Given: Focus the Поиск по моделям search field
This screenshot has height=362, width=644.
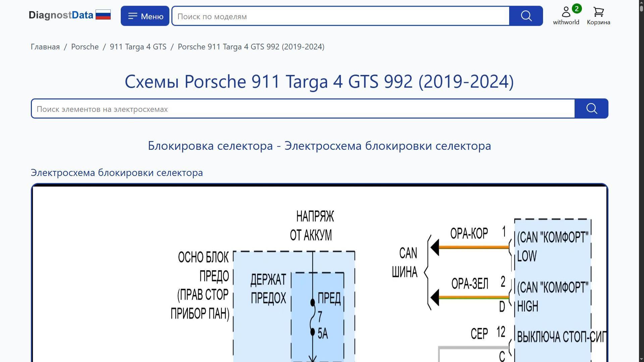Looking at the screenshot, I should (340, 16).
